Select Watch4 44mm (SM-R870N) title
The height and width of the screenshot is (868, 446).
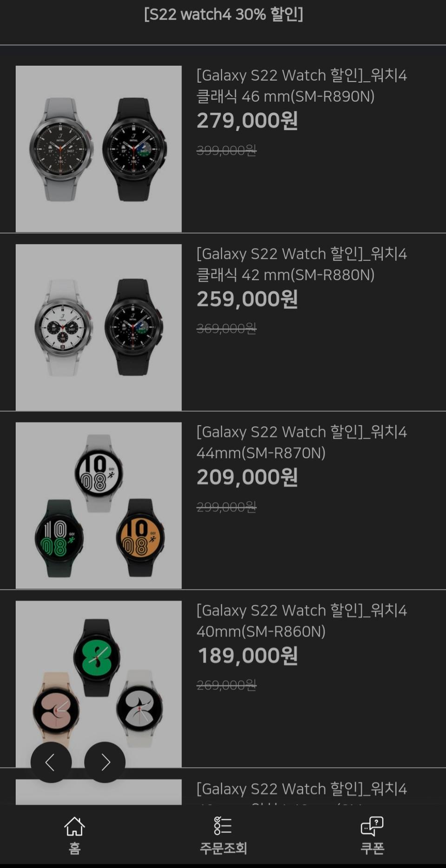tap(302, 442)
